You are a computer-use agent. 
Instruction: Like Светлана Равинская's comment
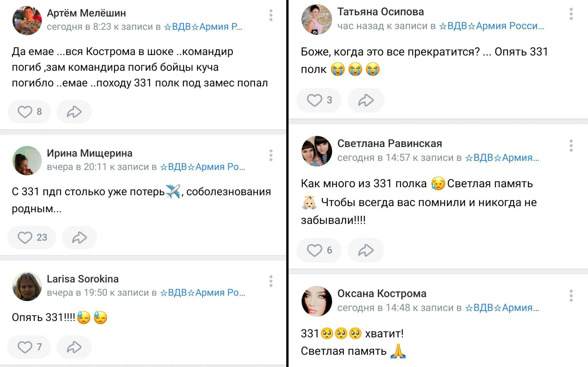pyautogui.click(x=314, y=250)
